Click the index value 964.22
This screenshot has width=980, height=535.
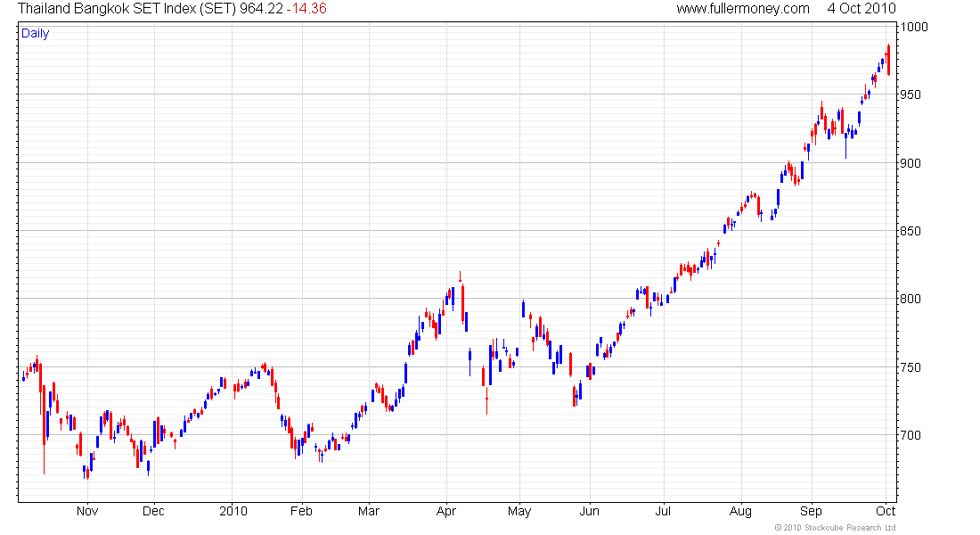click(x=261, y=9)
